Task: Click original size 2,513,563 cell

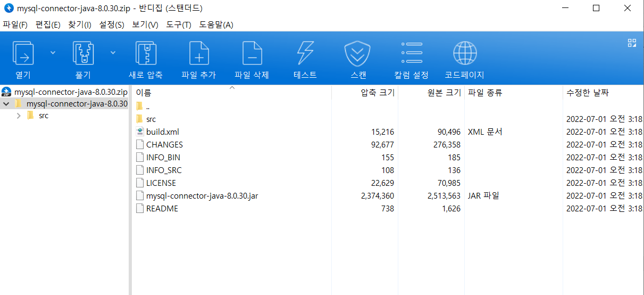Action: pos(444,196)
